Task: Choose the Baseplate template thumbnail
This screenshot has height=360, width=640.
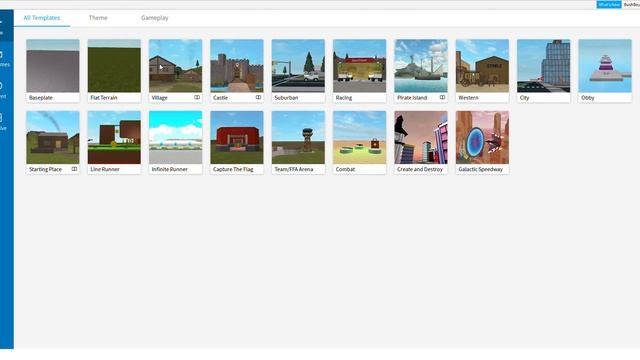Action: 53,66
